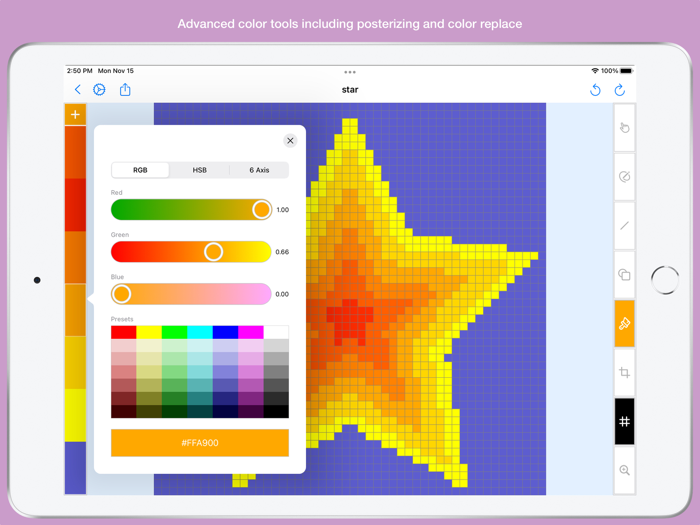
Task: Select the paint bucket fill tool
Action: tap(625, 323)
